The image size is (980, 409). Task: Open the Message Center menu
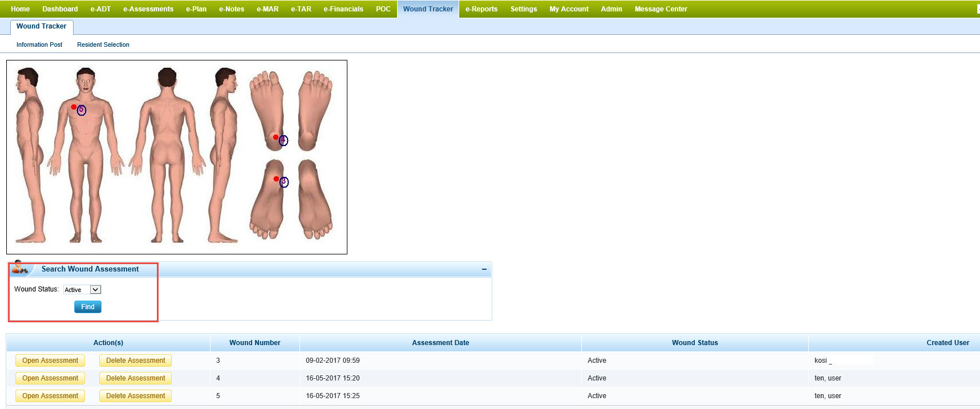pos(661,9)
